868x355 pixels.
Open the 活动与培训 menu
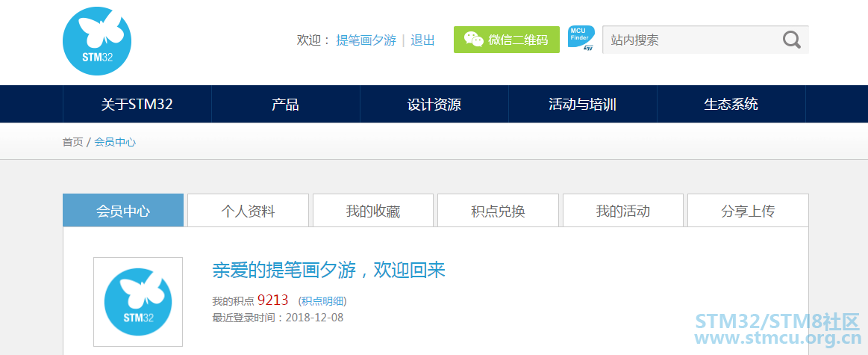click(582, 104)
